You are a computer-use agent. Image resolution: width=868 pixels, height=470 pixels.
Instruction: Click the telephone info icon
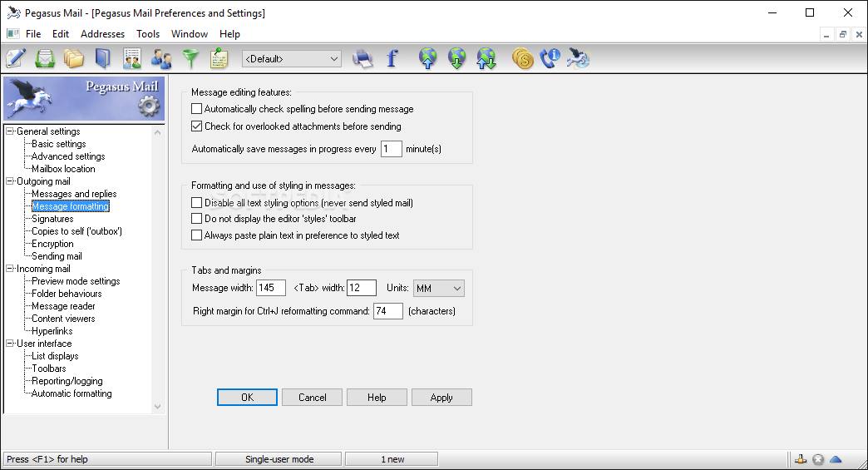(550, 58)
